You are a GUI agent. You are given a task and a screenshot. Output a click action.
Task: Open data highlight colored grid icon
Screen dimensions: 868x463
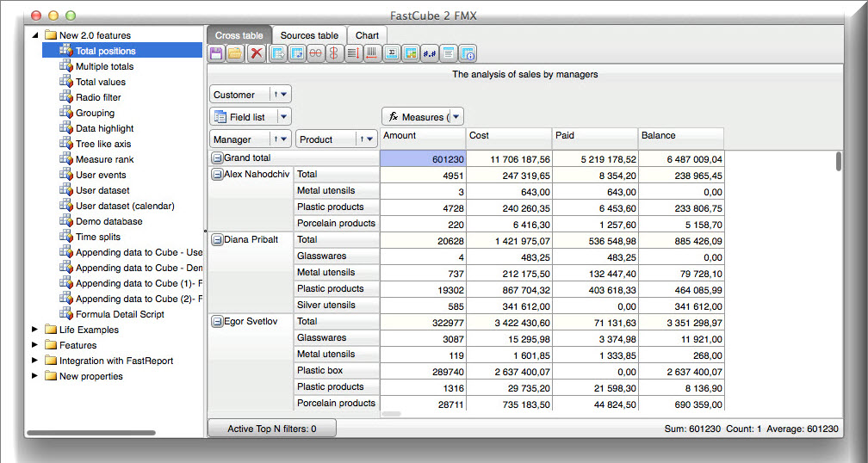pos(410,53)
